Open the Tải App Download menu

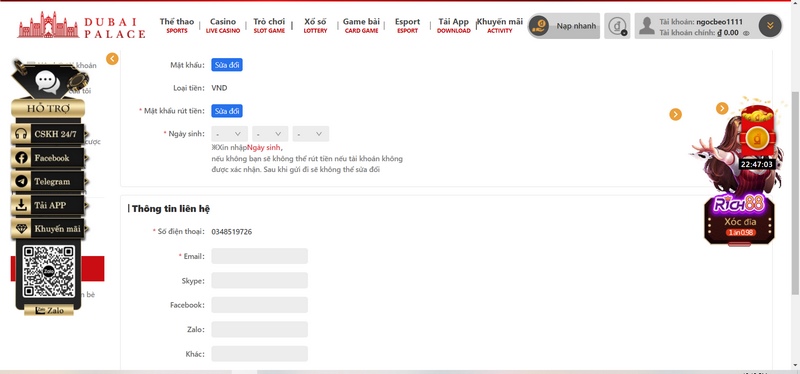click(x=454, y=26)
